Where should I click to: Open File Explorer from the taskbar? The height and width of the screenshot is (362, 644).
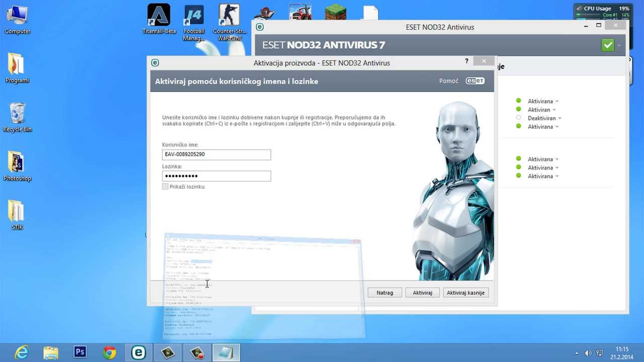[51, 352]
